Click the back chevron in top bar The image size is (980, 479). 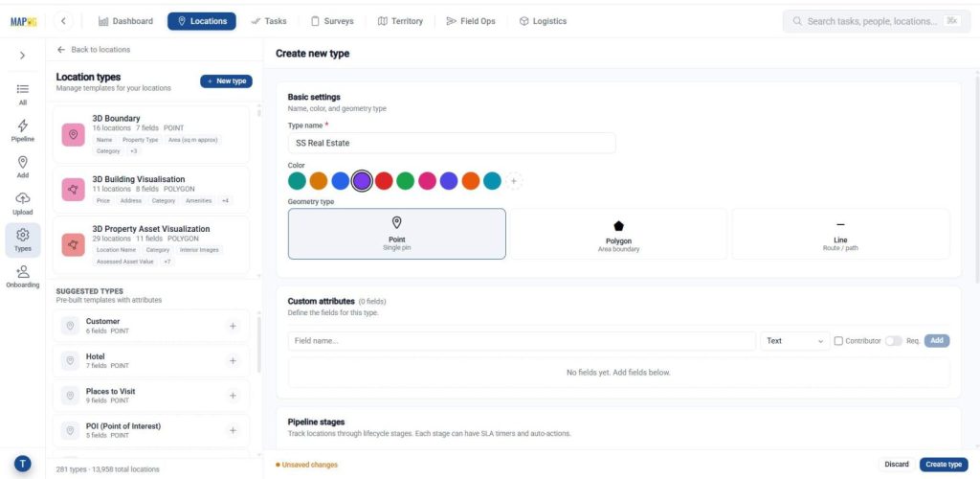tap(63, 21)
